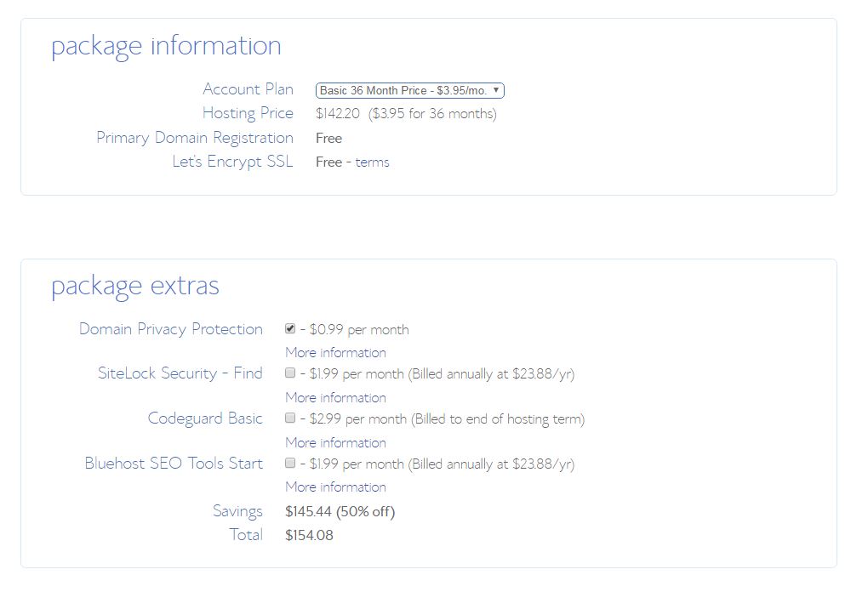Screen dimensions: 868x592
Task: Enable the SiteLock Security - Find checkbox
Action: 290,373
